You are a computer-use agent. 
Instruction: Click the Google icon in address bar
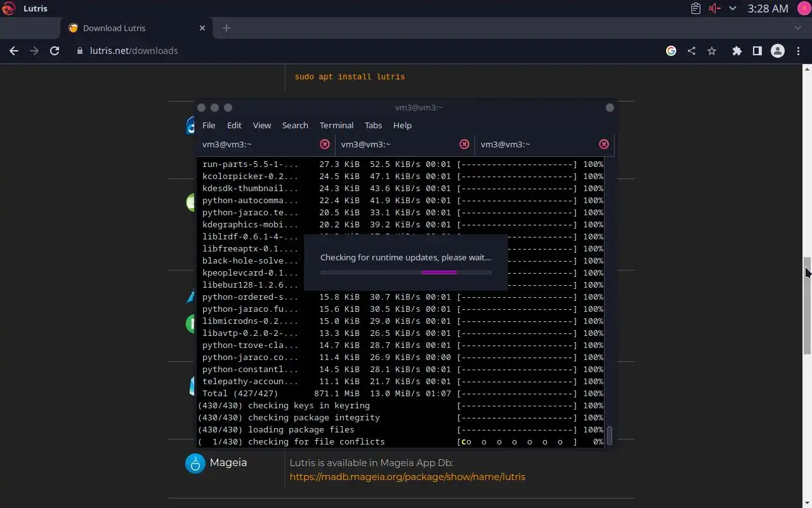(x=671, y=51)
